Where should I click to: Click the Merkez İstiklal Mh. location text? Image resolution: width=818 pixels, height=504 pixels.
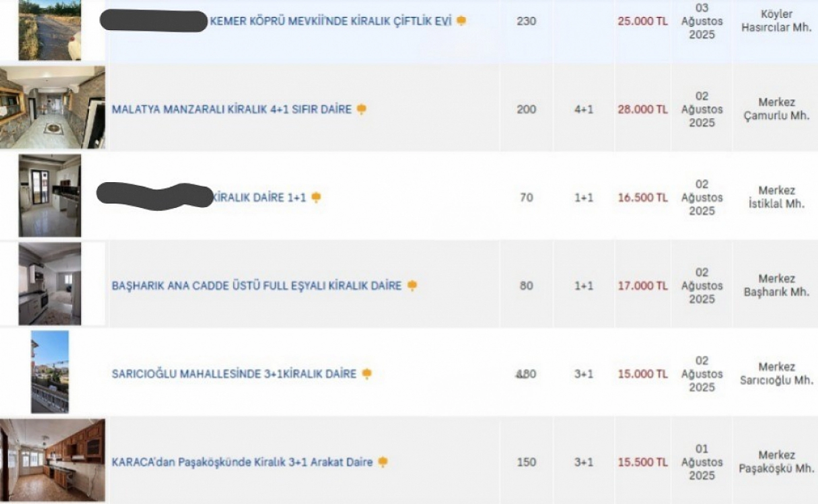(776, 197)
